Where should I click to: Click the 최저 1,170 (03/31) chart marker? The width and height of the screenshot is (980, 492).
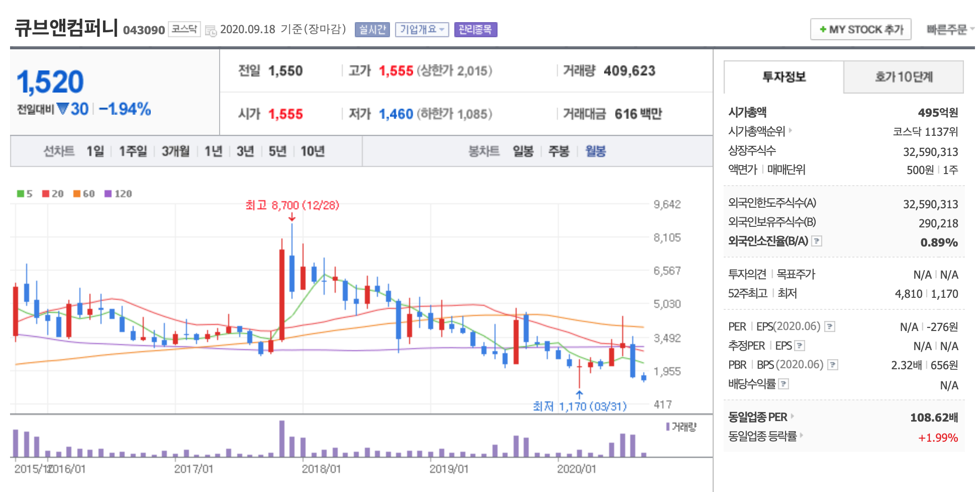579,406
